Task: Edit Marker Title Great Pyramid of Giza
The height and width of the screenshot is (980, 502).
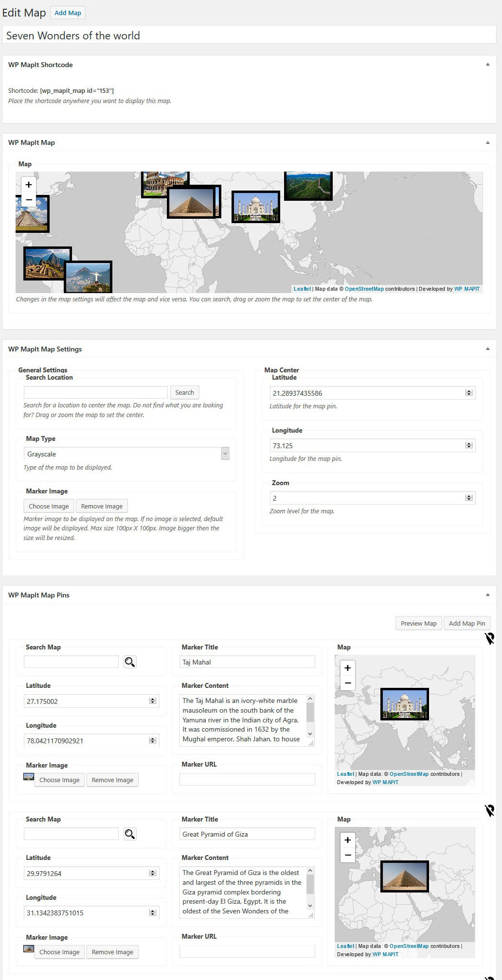Action: pos(247,834)
